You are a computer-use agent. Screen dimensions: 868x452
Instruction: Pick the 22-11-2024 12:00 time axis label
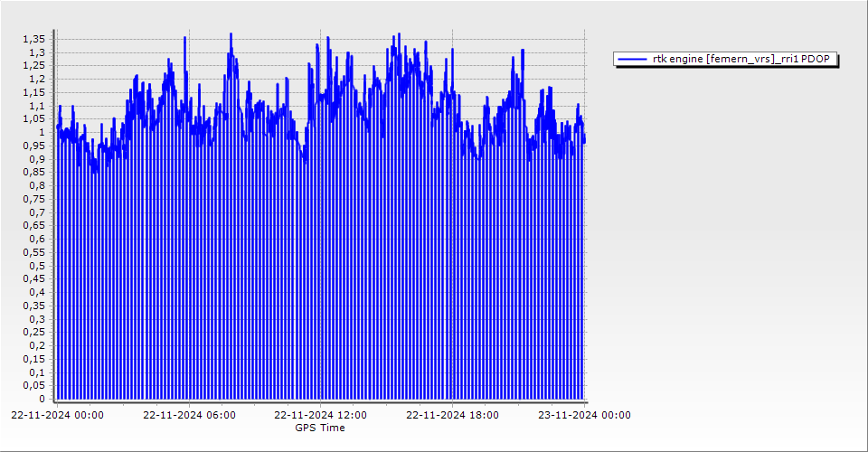click(321, 416)
